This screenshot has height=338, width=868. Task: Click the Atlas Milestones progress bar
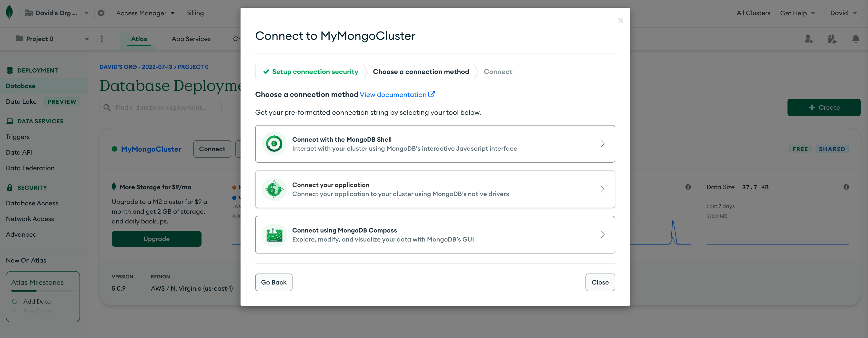tap(43, 290)
